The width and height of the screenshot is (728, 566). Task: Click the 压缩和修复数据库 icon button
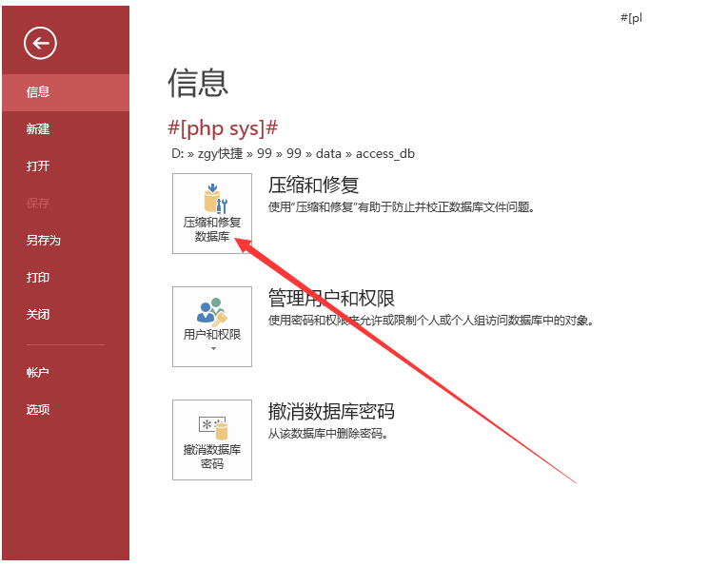pyautogui.click(x=211, y=213)
